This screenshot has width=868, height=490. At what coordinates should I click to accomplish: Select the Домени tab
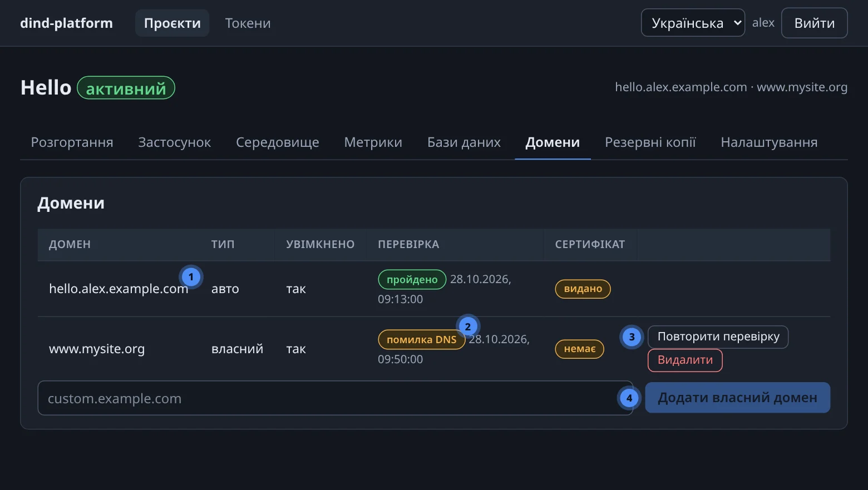(x=553, y=142)
